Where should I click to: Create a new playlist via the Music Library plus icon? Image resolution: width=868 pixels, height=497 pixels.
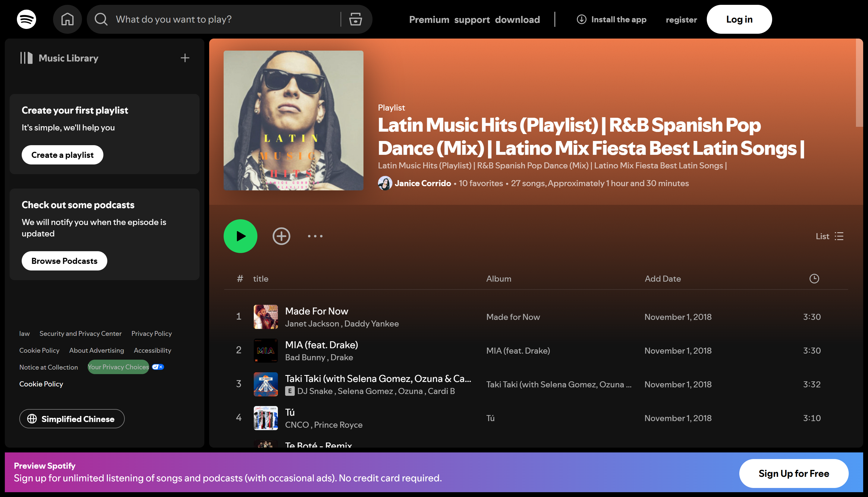click(x=184, y=58)
